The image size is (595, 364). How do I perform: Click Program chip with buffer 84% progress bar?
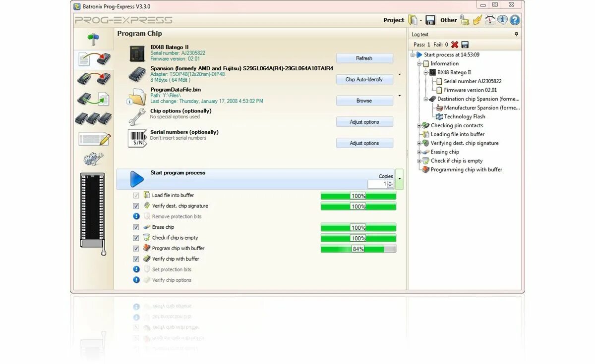click(x=358, y=249)
